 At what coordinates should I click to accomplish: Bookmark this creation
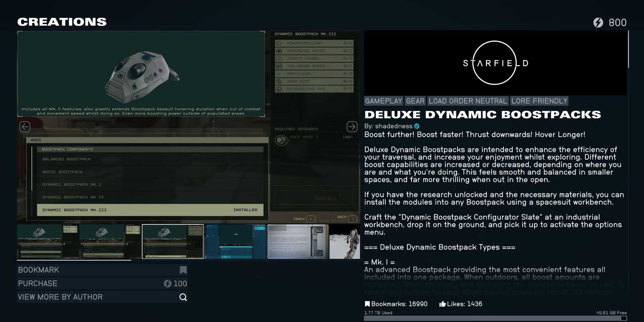coord(102,270)
